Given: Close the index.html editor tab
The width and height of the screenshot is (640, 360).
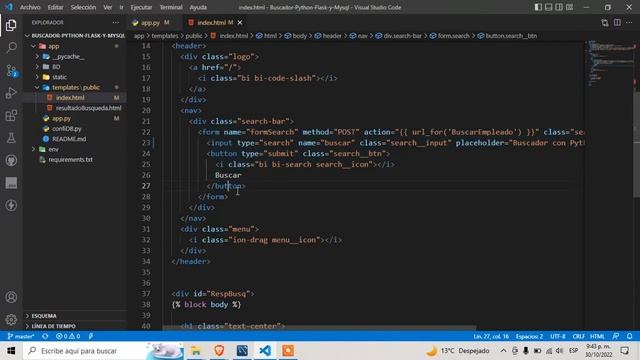Looking at the screenshot, I should coord(240,23).
